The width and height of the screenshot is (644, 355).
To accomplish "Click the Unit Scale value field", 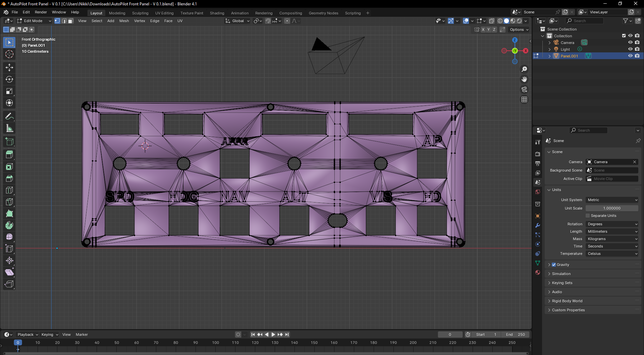I will [x=612, y=208].
